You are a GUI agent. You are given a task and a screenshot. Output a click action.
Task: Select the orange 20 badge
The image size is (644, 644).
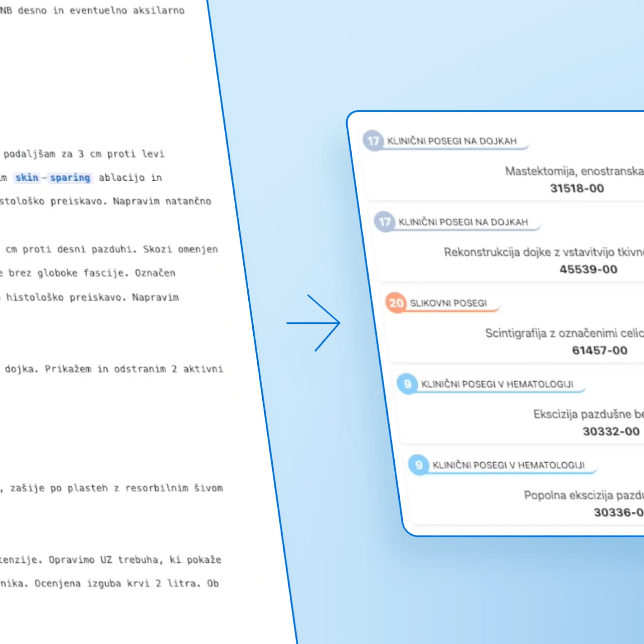(x=396, y=303)
